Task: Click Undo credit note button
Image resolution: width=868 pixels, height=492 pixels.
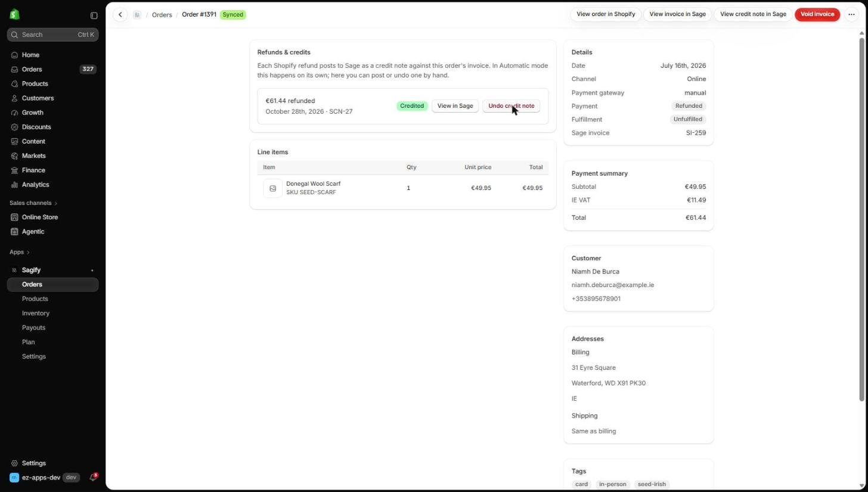Action: [x=511, y=106]
